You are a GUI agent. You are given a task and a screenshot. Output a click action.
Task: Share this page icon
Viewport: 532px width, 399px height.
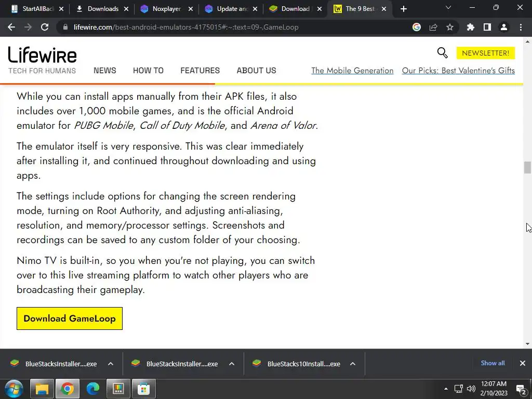(433, 27)
